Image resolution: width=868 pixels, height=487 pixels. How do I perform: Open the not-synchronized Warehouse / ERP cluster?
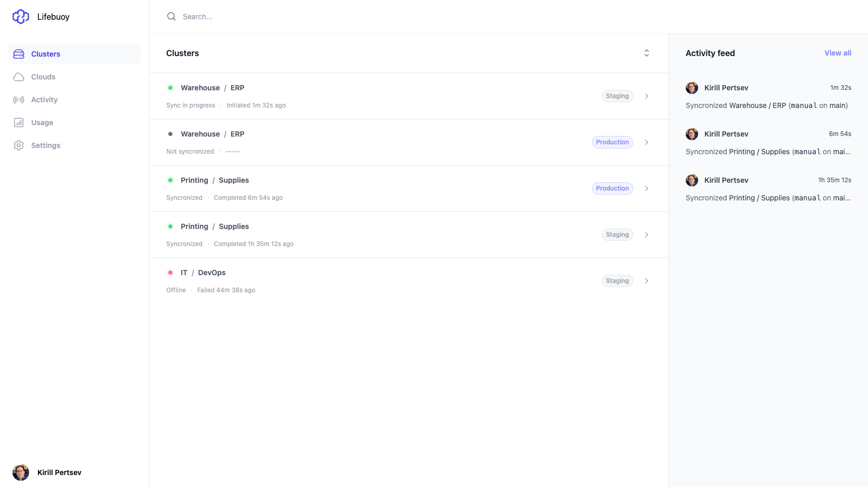(x=212, y=134)
